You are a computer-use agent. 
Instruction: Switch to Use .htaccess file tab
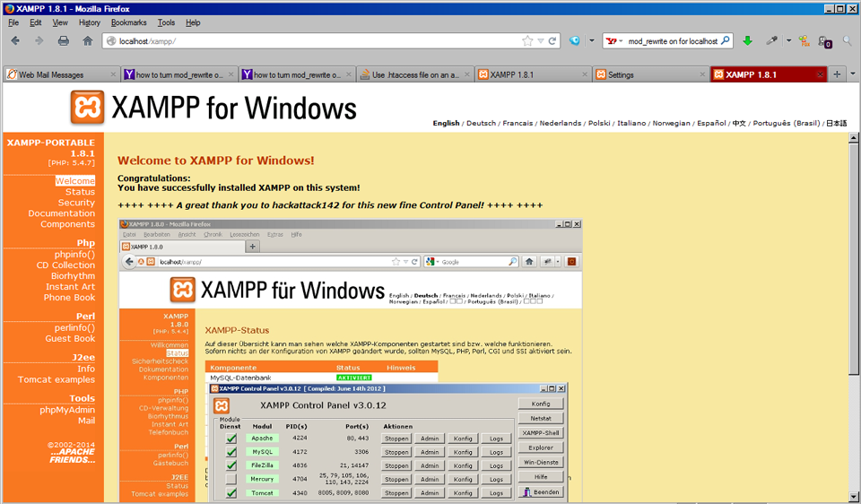click(x=414, y=74)
